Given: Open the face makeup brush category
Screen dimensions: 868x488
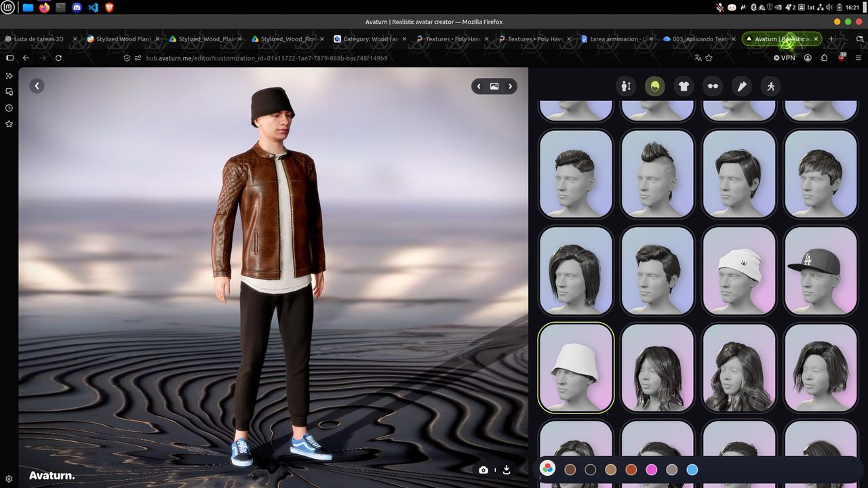Looking at the screenshot, I should pos(741,86).
